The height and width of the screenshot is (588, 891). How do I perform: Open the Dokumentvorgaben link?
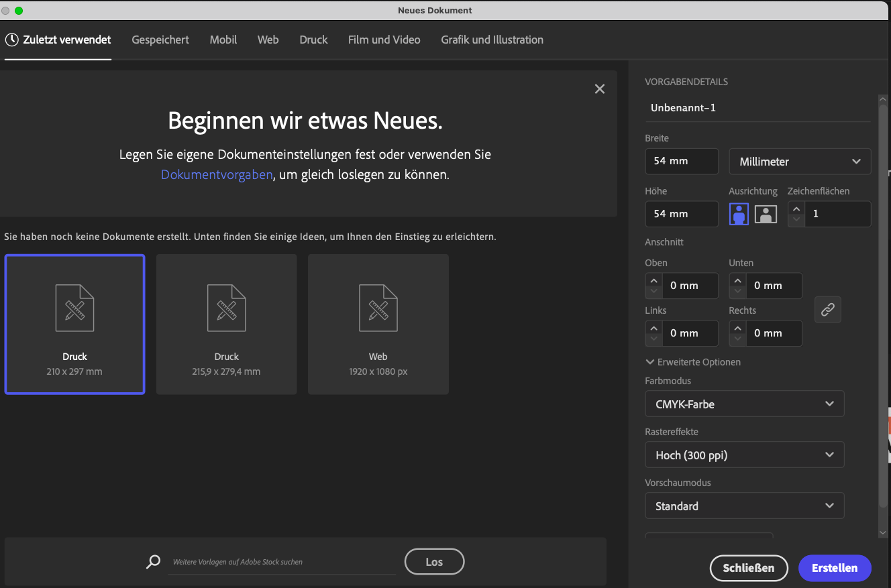[217, 175]
